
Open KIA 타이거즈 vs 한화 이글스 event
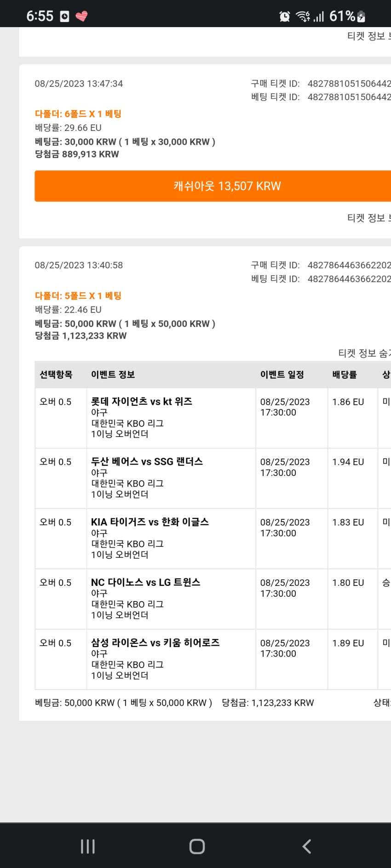point(150,522)
